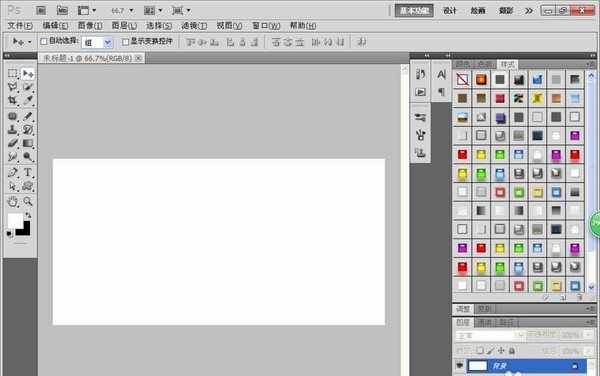
Task: Open the 编辑(E) menu
Action: tap(55, 26)
